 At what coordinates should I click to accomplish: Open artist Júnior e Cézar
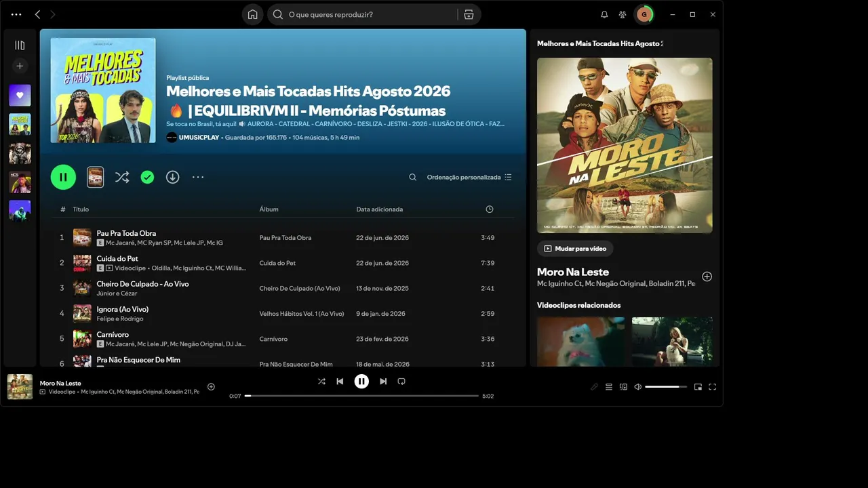click(x=117, y=293)
